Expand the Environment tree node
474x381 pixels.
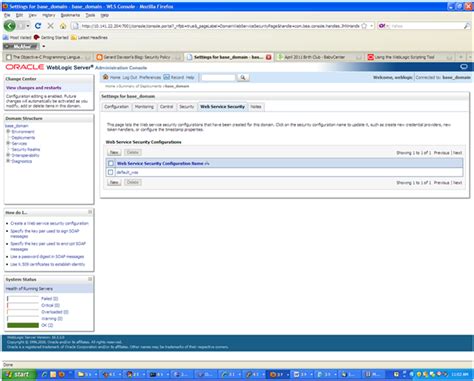coord(8,131)
